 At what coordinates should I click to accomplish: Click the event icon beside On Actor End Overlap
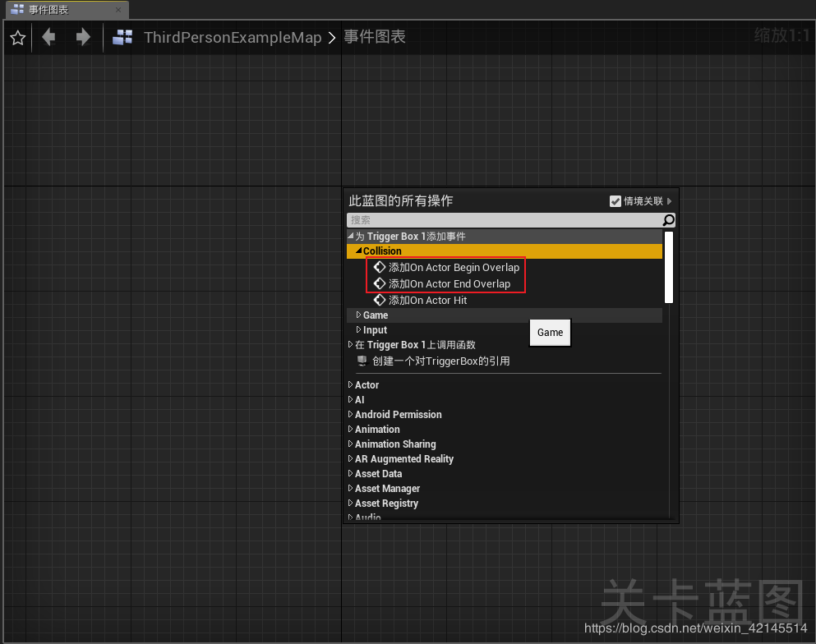[380, 283]
